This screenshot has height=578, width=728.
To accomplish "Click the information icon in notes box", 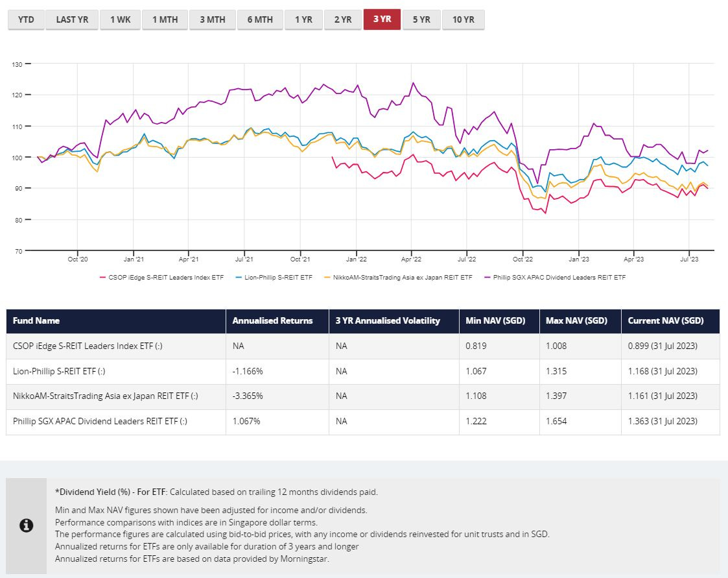I will tap(27, 525).
